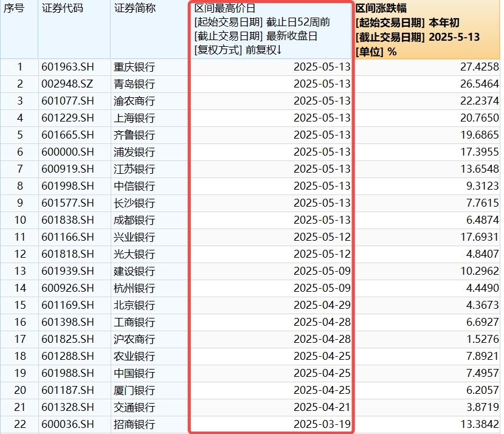
Task: Select row number 10 cell
Action: click(x=19, y=220)
